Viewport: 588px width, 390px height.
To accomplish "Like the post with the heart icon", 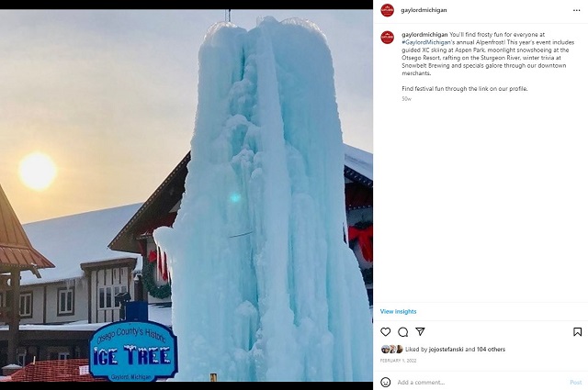I will coord(386,331).
